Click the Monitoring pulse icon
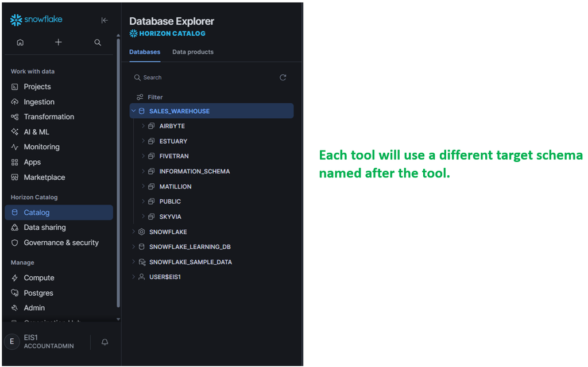This screenshot has height=367, width=588. point(14,146)
